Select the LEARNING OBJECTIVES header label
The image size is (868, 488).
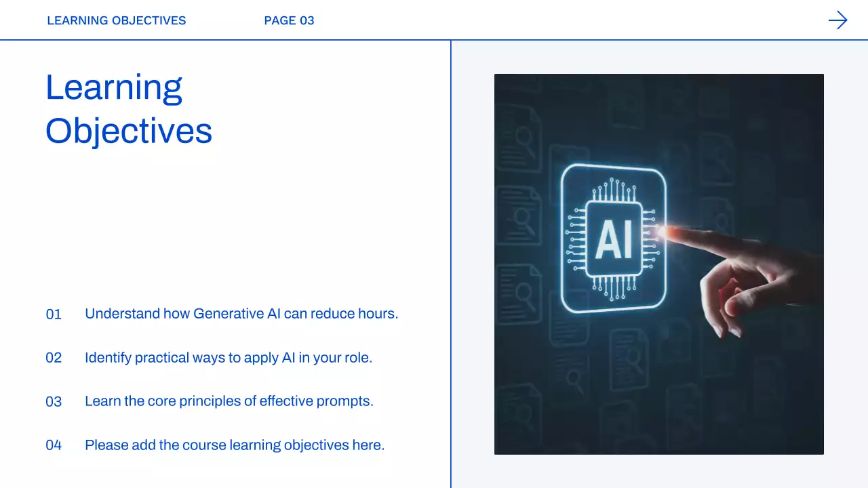(x=116, y=20)
